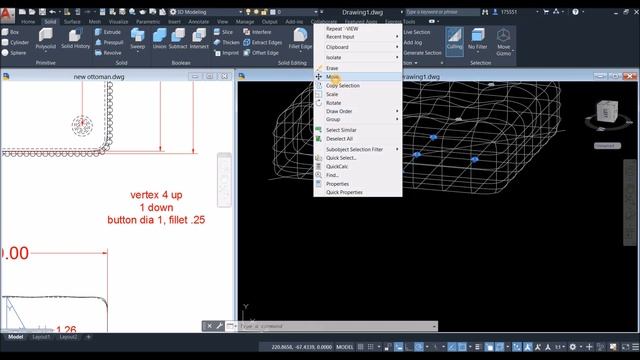Expand the Clipboard submenu

click(358, 47)
